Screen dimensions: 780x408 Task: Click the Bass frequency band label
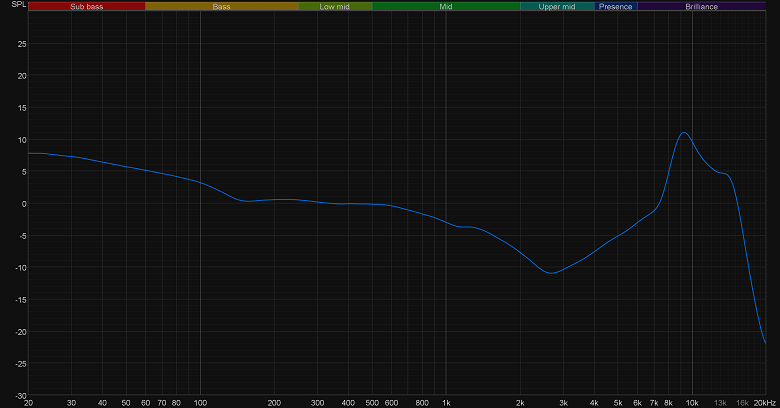221,6
